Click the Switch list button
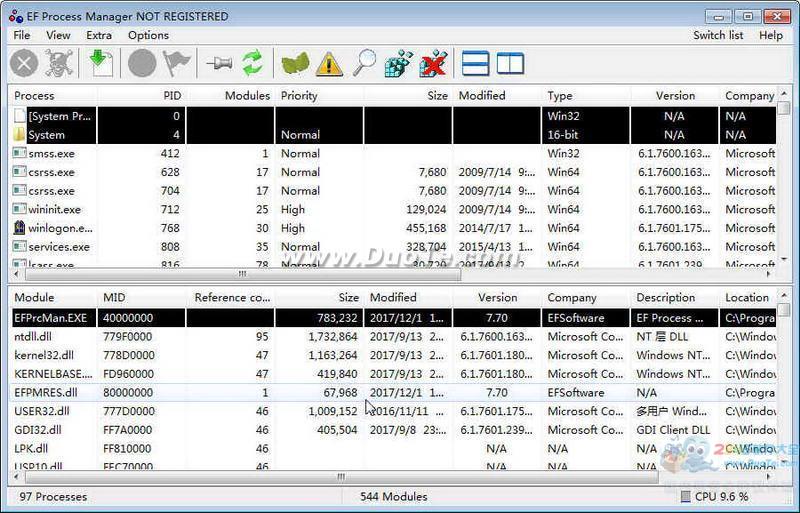 pyautogui.click(x=718, y=35)
